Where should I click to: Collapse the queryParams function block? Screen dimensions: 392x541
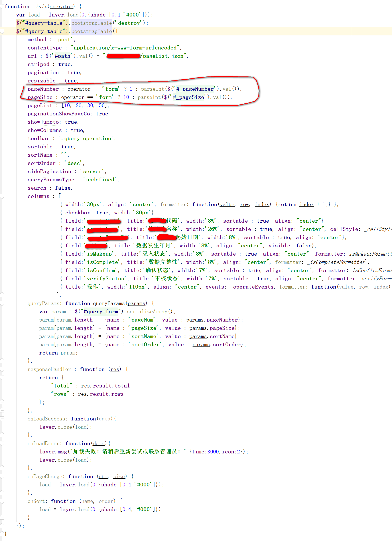[2, 303]
